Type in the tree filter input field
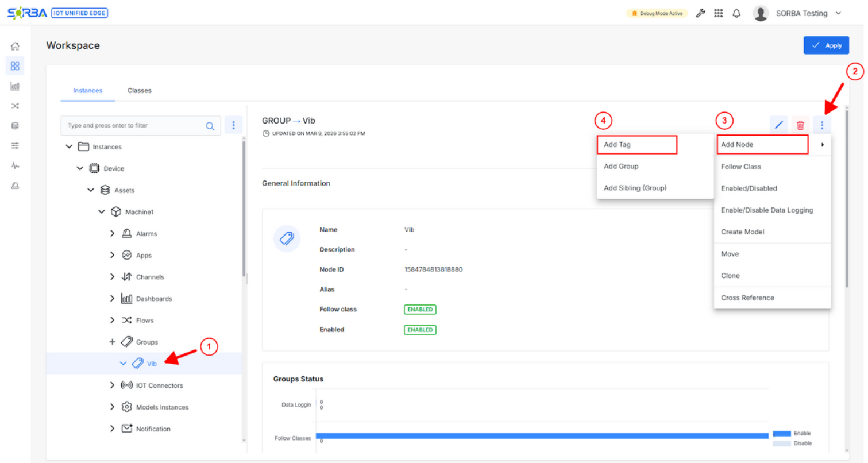Image resolution: width=868 pixels, height=463 pixels. click(x=134, y=125)
